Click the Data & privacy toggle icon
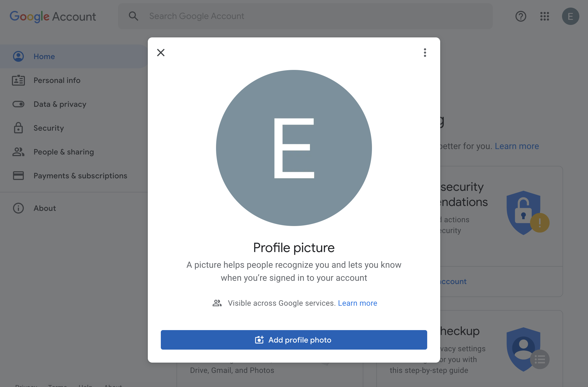This screenshot has height=387, width=588. [18, 104]
